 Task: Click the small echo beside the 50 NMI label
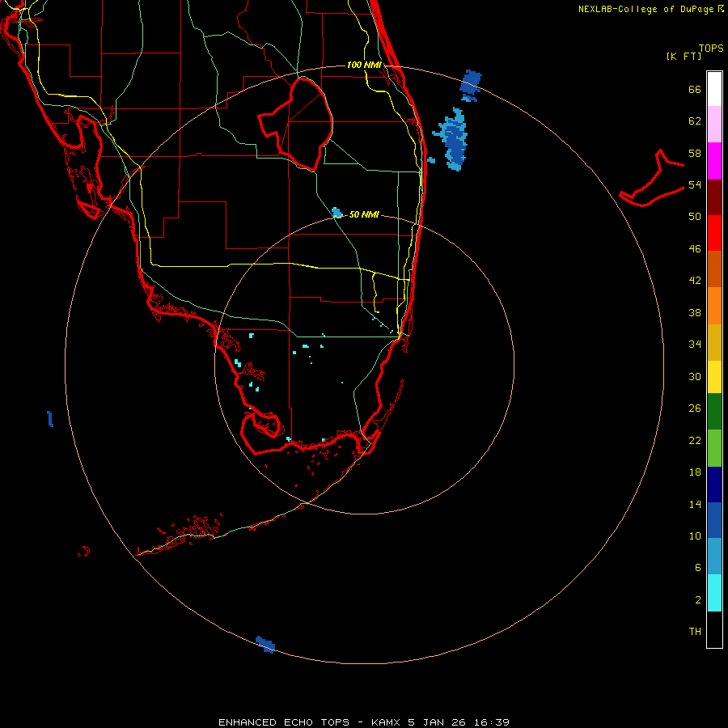337,213
